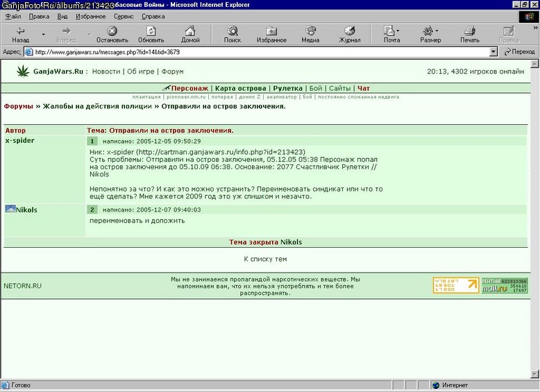Open the Размер text size dropdown
This screenshot has height=392, width=540.
pyautogui.click(x=437, y=31)
